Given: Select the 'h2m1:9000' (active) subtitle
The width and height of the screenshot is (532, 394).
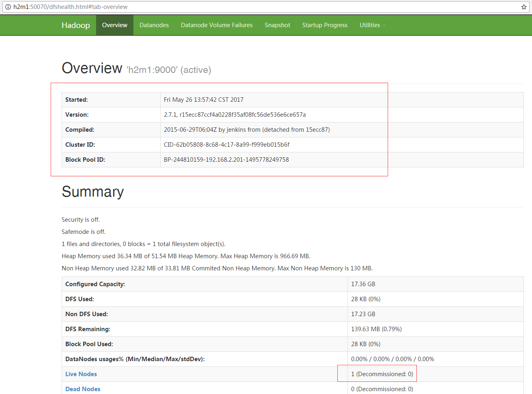Looking at the screenshot, I should coord(169,70).
